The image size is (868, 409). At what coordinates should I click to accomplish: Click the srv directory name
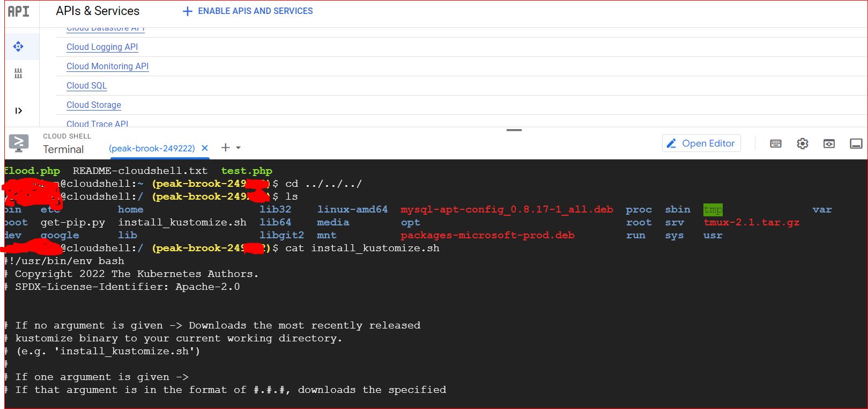(674, 222)
